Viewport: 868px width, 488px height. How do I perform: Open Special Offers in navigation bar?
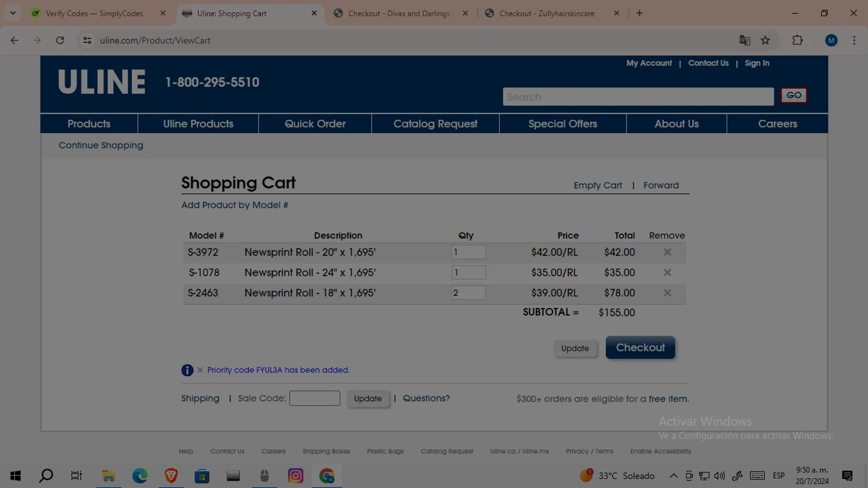pos(563,124)
